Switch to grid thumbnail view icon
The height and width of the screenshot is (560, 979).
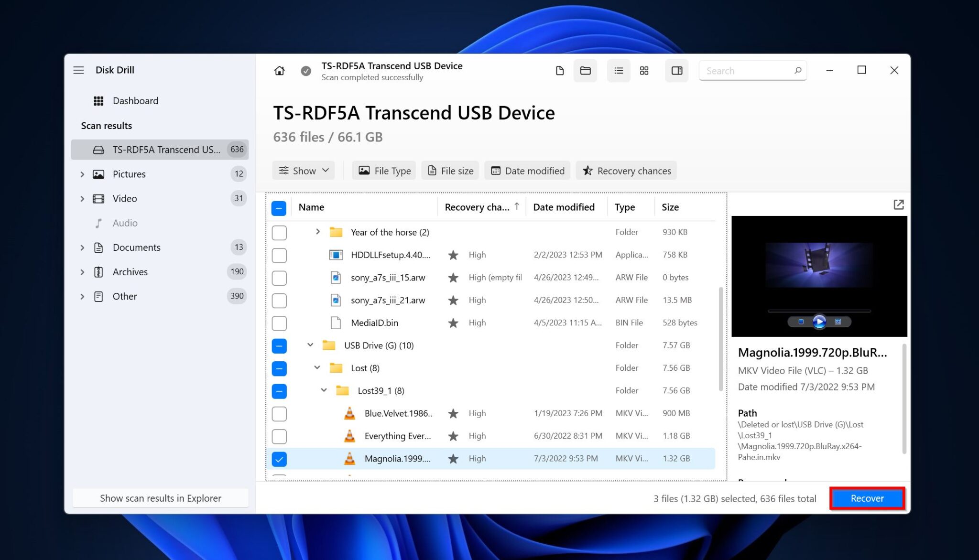(644, 71)
